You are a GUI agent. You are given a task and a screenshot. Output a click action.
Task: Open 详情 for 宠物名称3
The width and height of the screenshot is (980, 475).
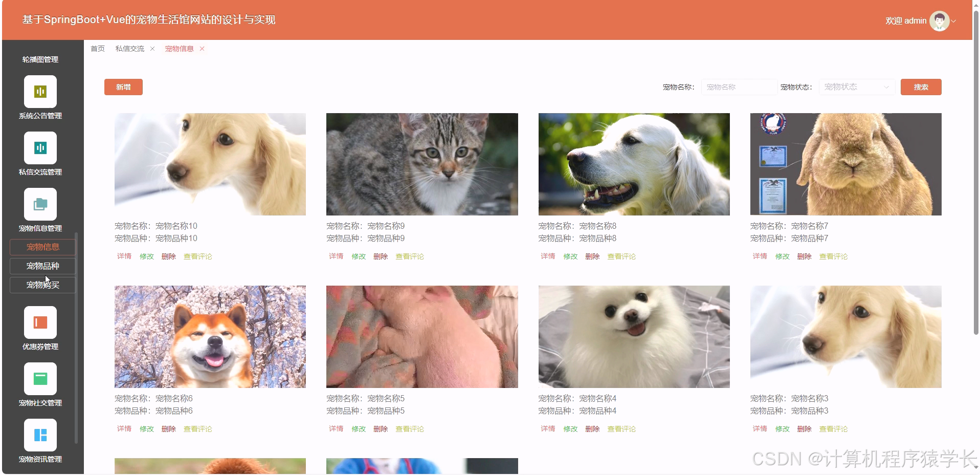pos(760,429)
